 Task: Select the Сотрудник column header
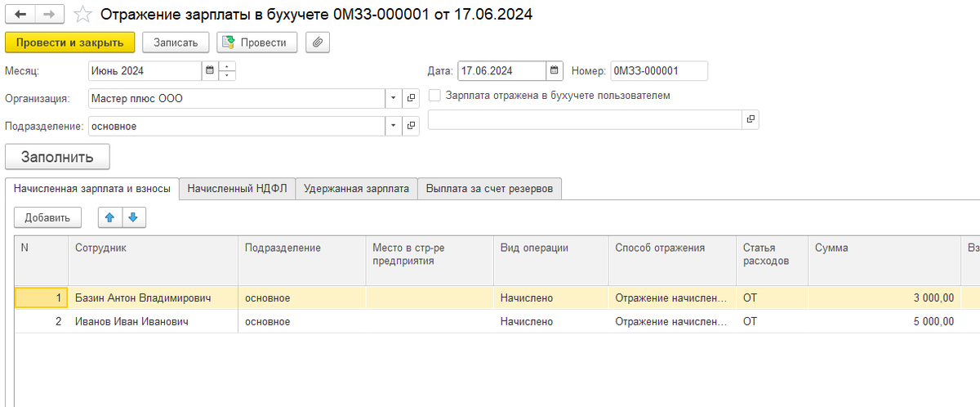(x=154, y=261)
